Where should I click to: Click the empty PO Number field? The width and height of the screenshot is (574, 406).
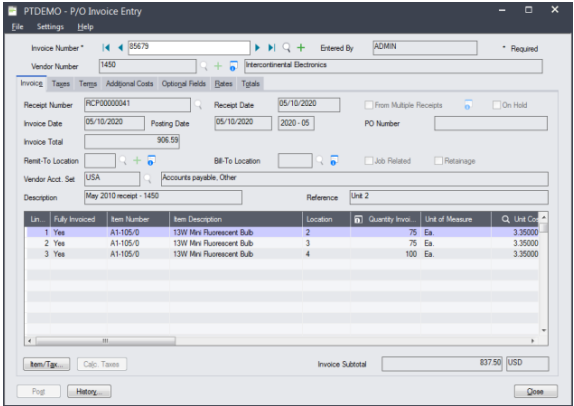coord(491,123)
